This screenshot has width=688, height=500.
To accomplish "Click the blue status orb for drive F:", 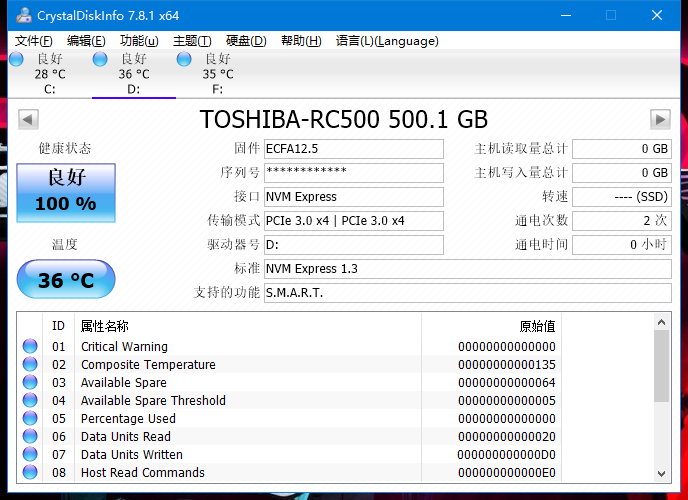I will 184,59.
